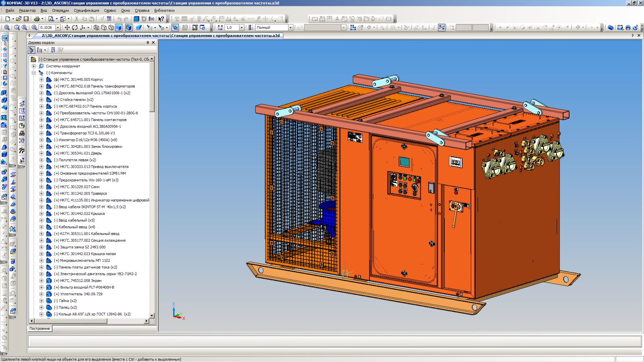Expand the Системы координат tree node
Viewport: 644px width, 362px height.
pos(34,66)
